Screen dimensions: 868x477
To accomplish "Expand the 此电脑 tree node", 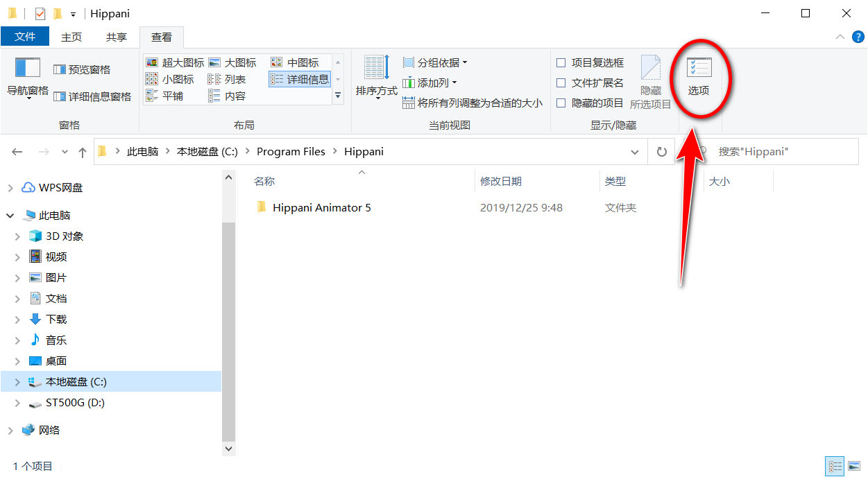I will (x=10, y=215).
